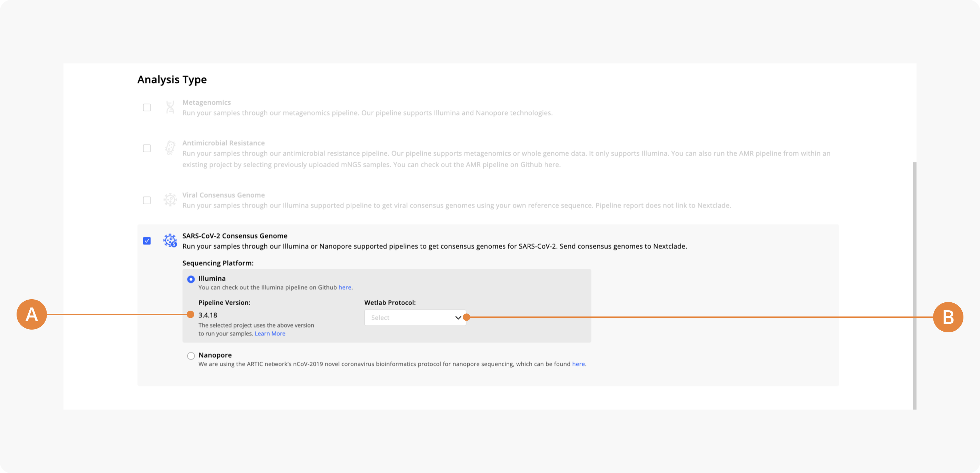Image resolution: width=980 pixels, height=473 pixels.
Task: Click the Viral Consensus Genome virus icon
Action: pyautogui.click(x=170, y=200)
